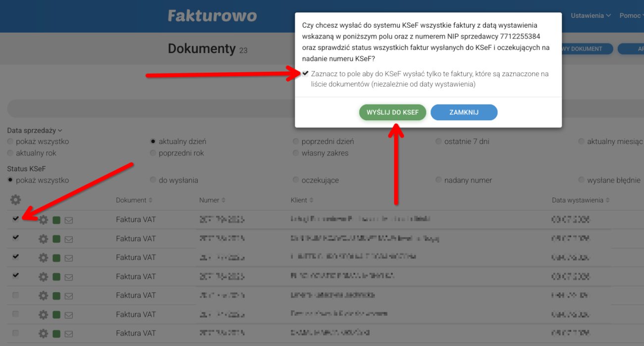The height and width of the screenshot is (346, 644).
Task: Open the gear menu of the first document row
Action: pyautogui.click(x=44, y=220)
